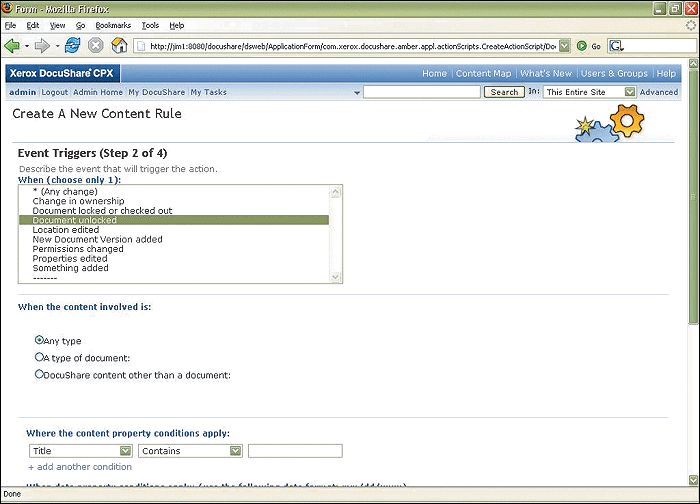Open the My DocuShare link
The height and width of the screenshot is (504, 700).
click(157, 92)
